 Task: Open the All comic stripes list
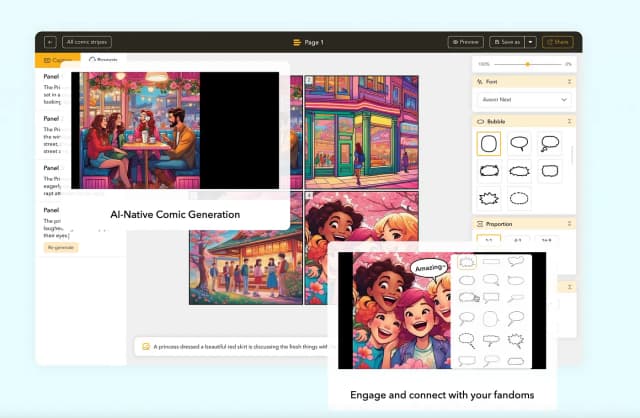pos(87,42)
